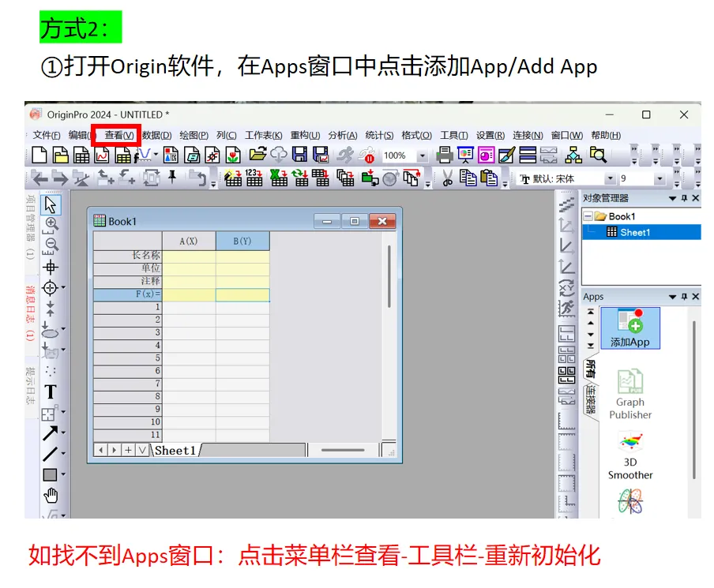This screenshot has height=588, width=714.
Task: Create a new workbook from toolbar
Action: coord(81,155)
